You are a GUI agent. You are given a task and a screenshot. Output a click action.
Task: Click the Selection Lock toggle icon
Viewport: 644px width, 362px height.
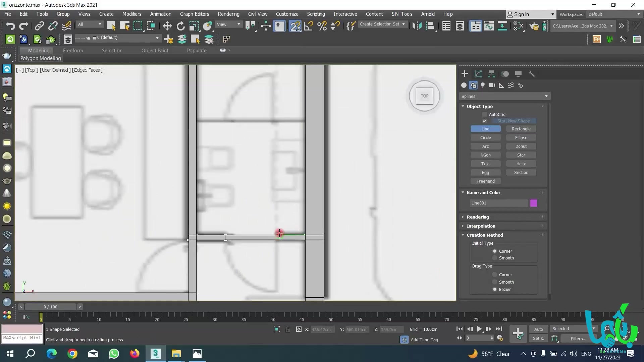pos(287,329)
